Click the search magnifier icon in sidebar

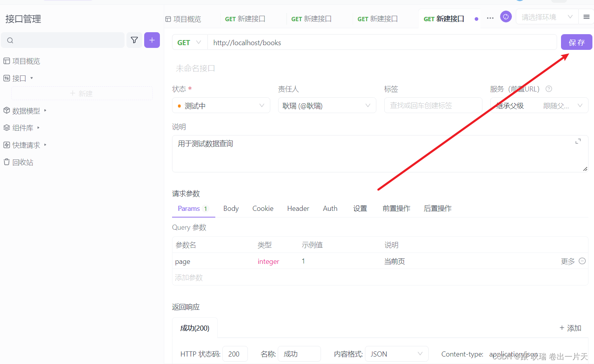click(x=10, y=40)
